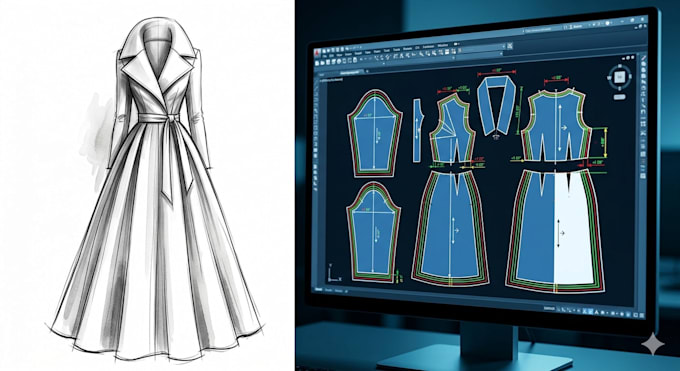Toggle the first drafting-aid icon in the status bar
The height and width of the screenshot is (371, 680).
(x=558, y=309)
